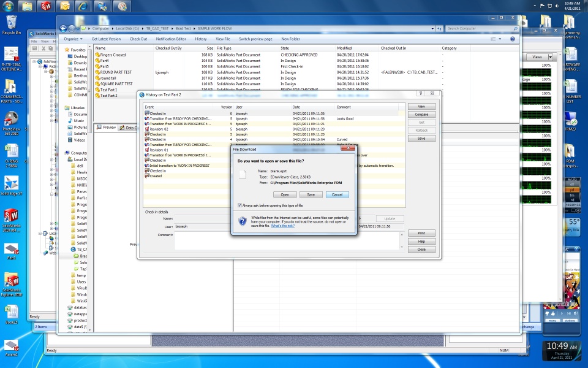Open the Views dropdown arrow in background window
The width and height of the screenshot is (588, 368).
point(550,57)
